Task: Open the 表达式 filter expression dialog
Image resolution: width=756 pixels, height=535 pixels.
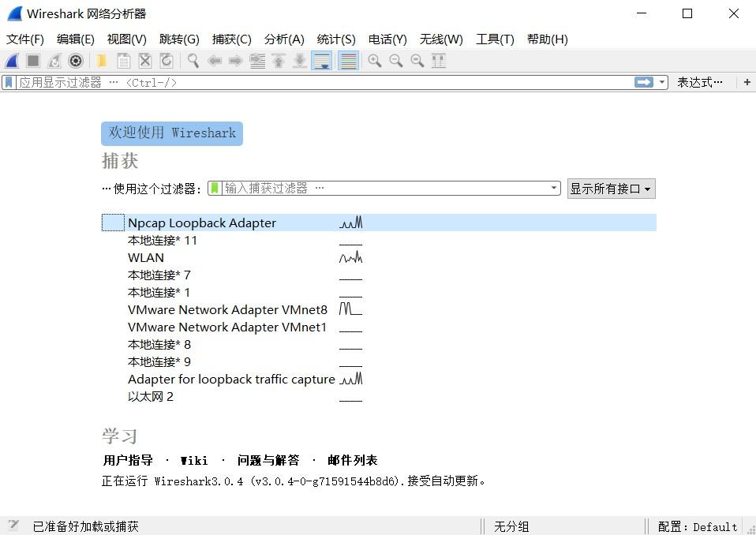Action: click(x=700, y=82)
